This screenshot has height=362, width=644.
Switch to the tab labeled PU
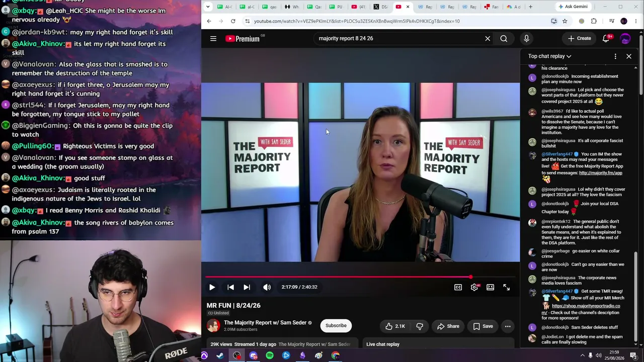pyautogui.click(x=336, y=7)
